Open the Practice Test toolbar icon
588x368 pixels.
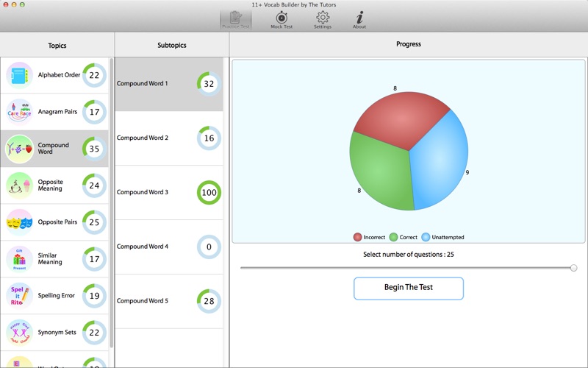point(235,20)
